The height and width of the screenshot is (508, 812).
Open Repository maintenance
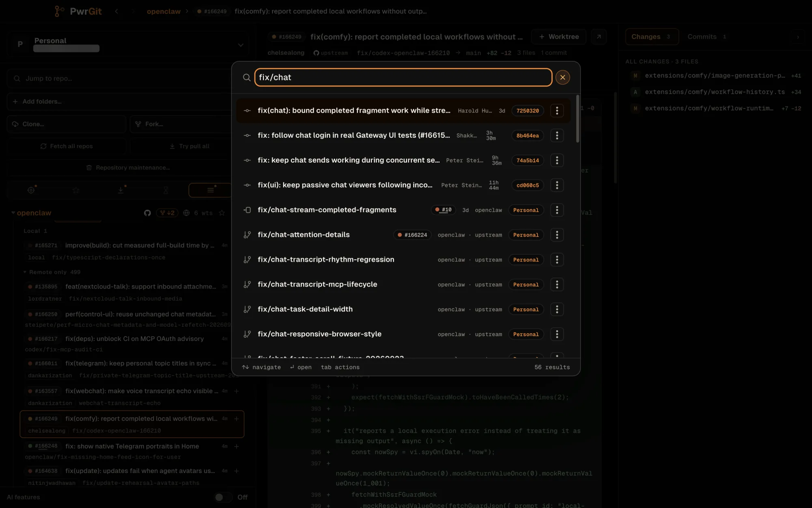pos(128,167)
